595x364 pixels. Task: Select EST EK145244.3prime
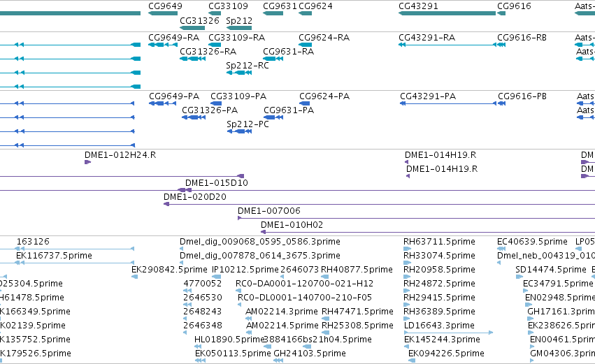click(x=443, y=340)
